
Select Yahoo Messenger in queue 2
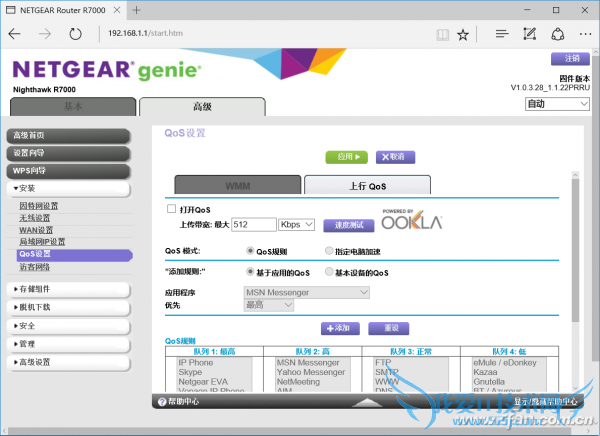[311, 372]
